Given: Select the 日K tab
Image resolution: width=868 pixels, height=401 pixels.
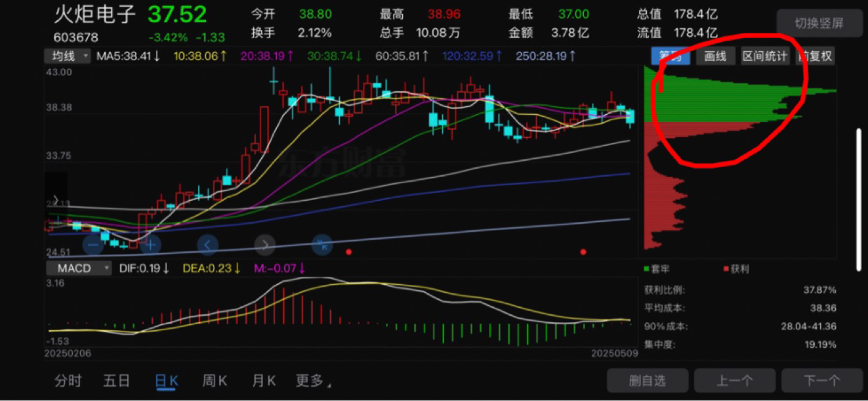Looking at the screenshot, I should click(x=166, y=381).
